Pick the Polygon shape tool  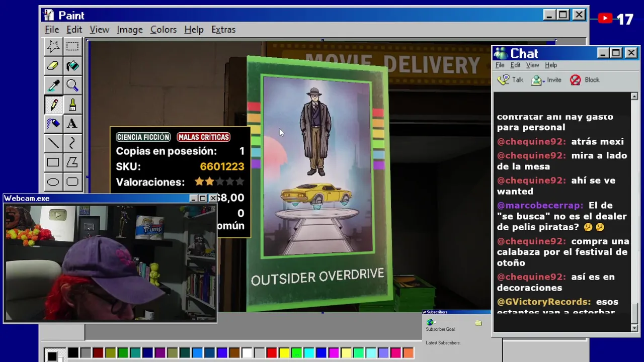[x=72, y=162]
